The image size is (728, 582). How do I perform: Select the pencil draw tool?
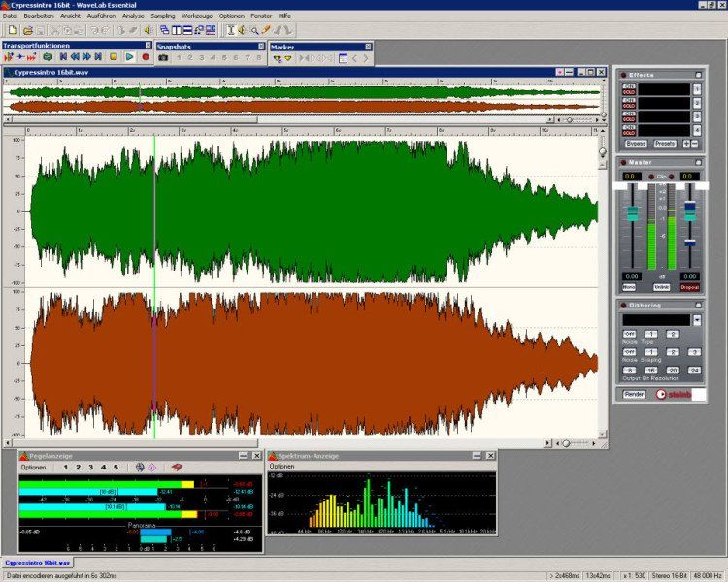pyautogui.click(x=265, y=31)
